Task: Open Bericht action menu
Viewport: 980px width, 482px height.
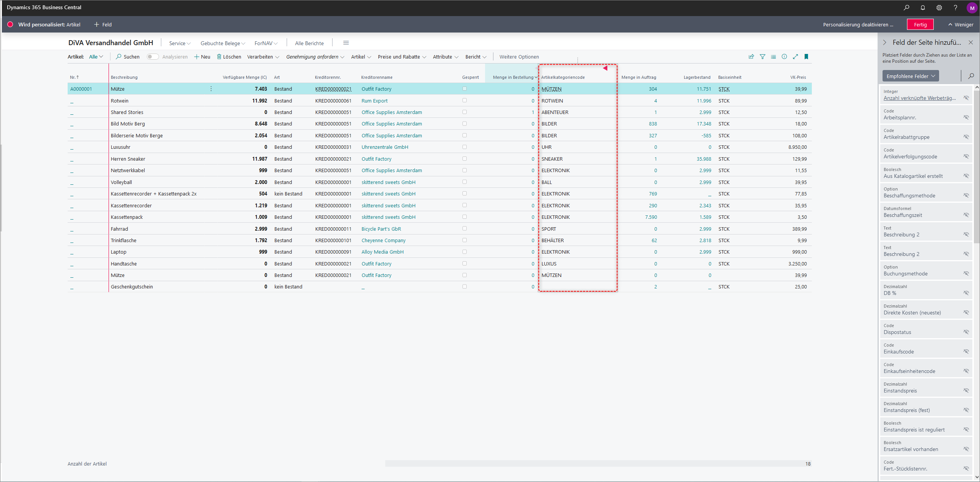Action: click(x=476, y=57)
